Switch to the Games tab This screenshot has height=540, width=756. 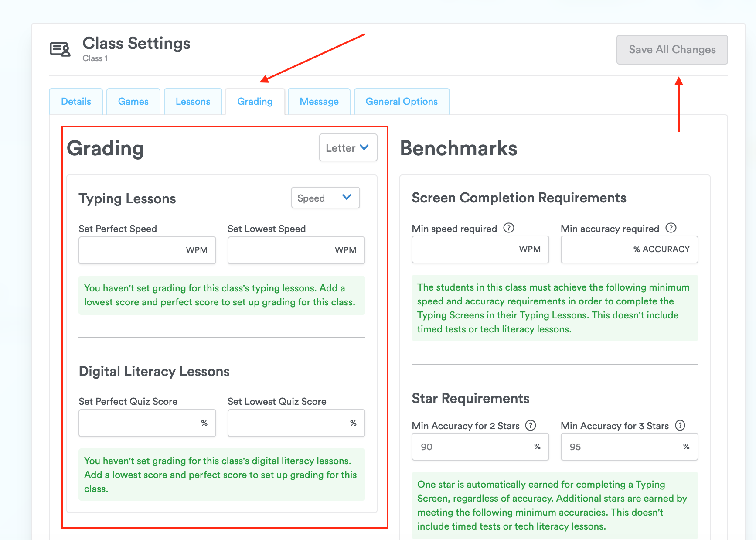coord(133,101)
